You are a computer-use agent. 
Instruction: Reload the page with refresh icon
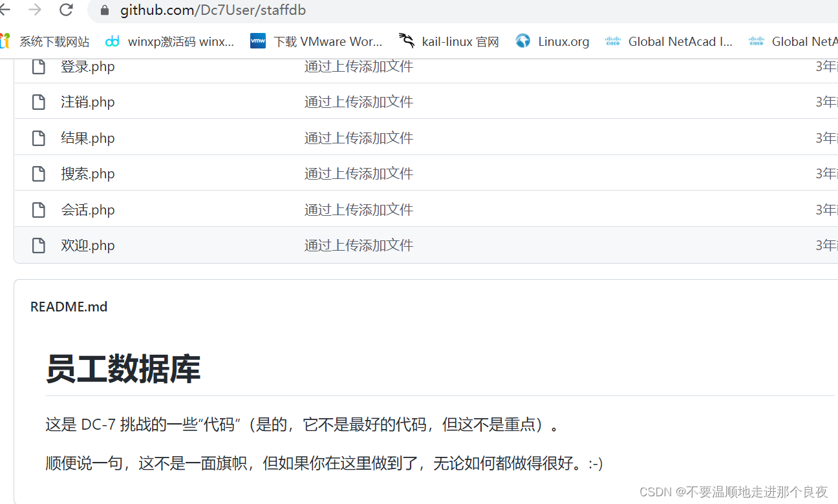66,10
